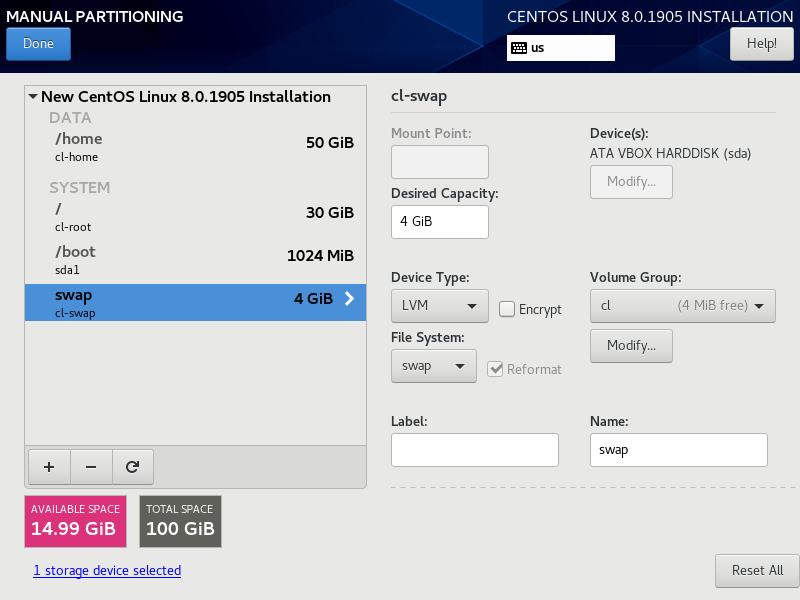Toggle the Encrypt checkbox
This screenshot has height=600, width=800.
pos(507,309)
